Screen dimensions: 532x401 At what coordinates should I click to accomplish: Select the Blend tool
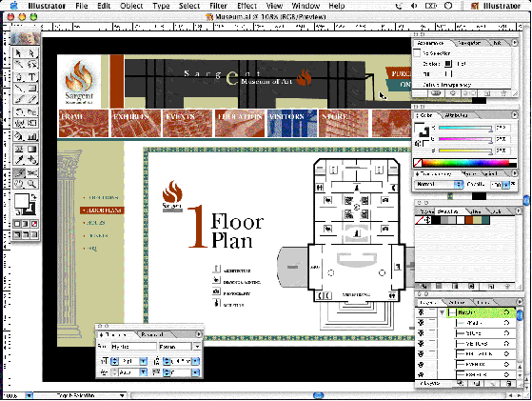(x=32, y=160)
